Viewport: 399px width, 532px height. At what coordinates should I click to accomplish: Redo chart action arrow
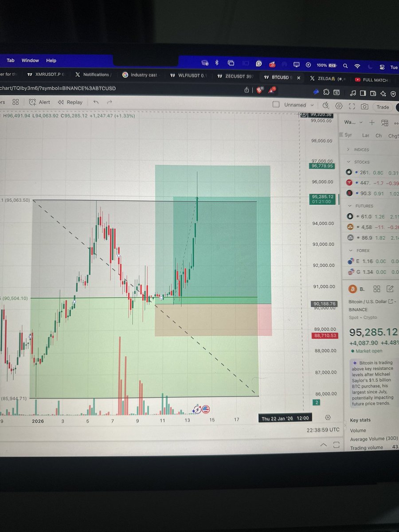coord(110,102)
